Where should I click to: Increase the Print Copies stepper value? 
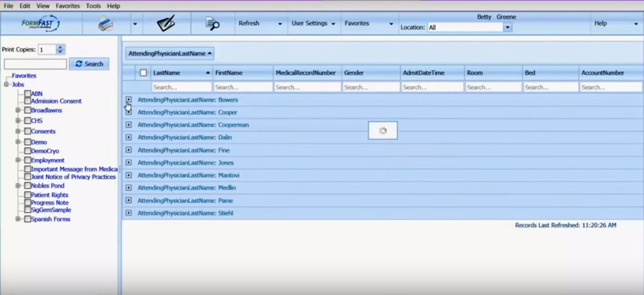tap(60, 47)
